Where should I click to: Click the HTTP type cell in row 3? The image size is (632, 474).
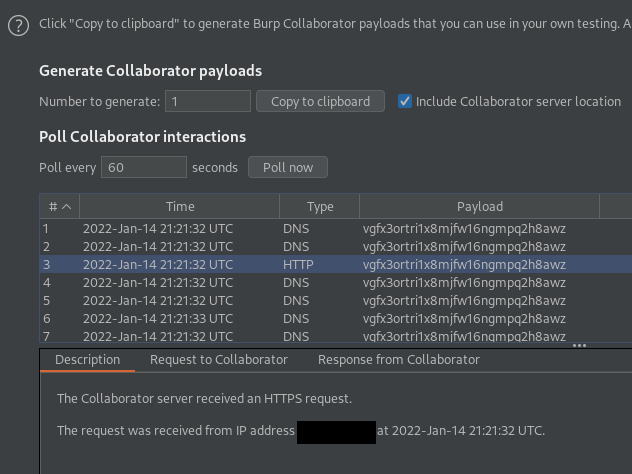tap(298, 264)
